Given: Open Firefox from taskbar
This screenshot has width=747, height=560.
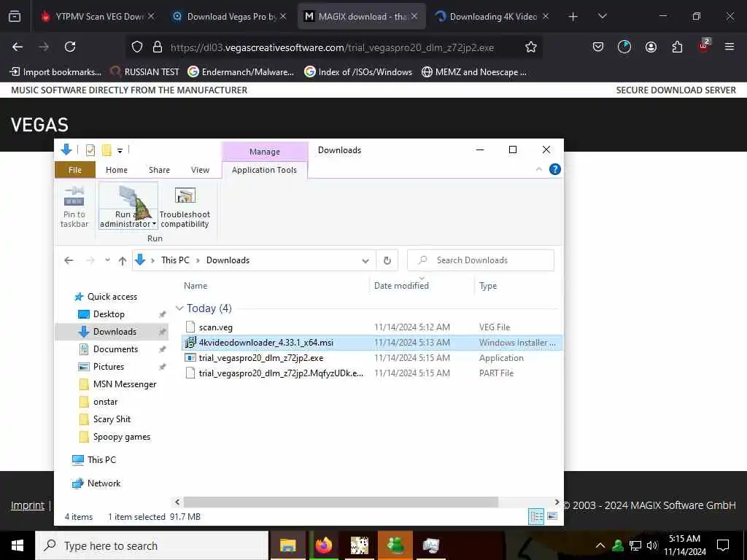Looking at the screenshot, I should [x=323, y=545].
